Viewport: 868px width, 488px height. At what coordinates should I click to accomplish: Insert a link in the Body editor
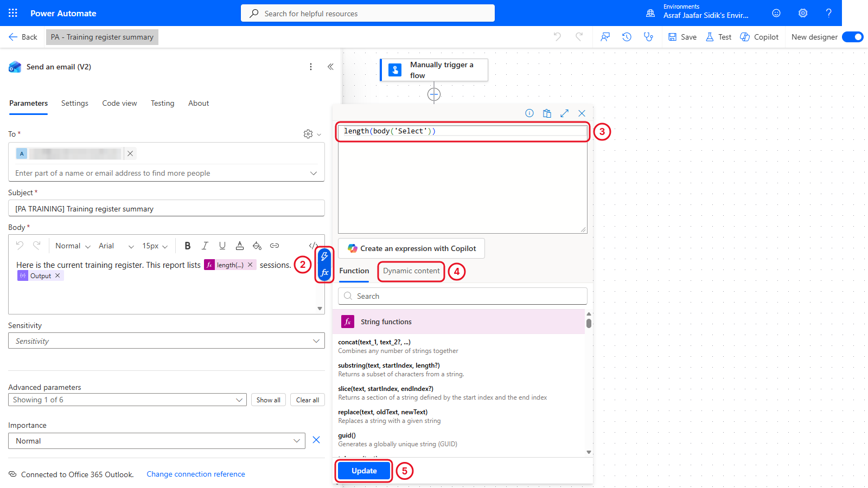click(x=275, y=246)
